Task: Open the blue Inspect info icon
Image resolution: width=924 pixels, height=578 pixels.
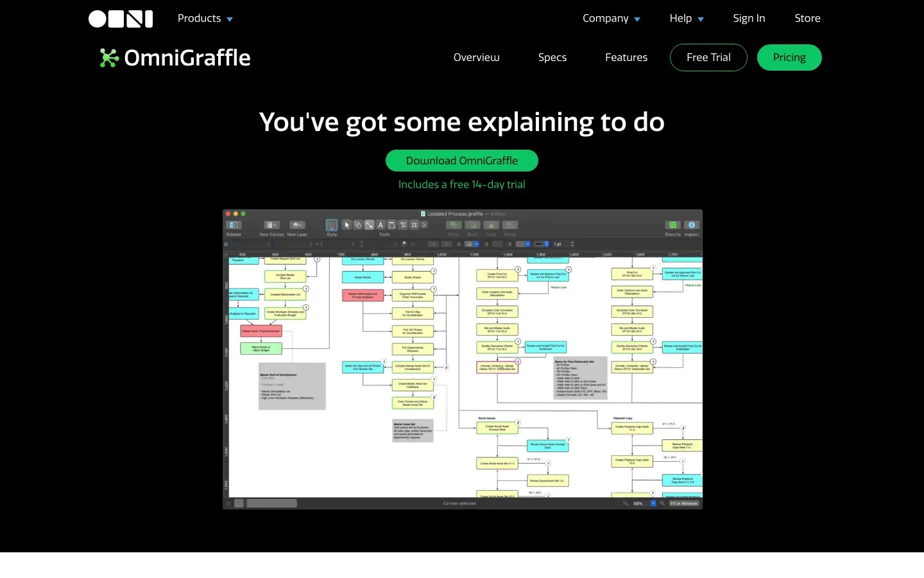Action: point(692,225)
